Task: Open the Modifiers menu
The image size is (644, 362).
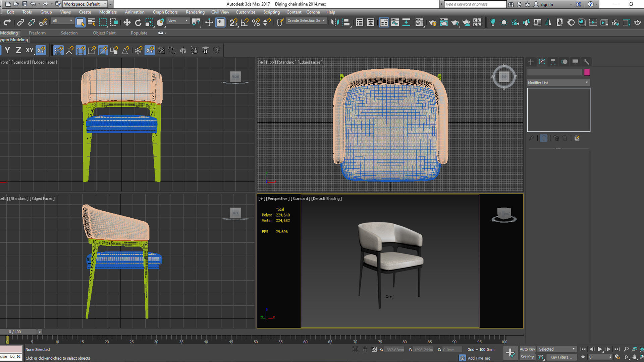Action: 108,12
